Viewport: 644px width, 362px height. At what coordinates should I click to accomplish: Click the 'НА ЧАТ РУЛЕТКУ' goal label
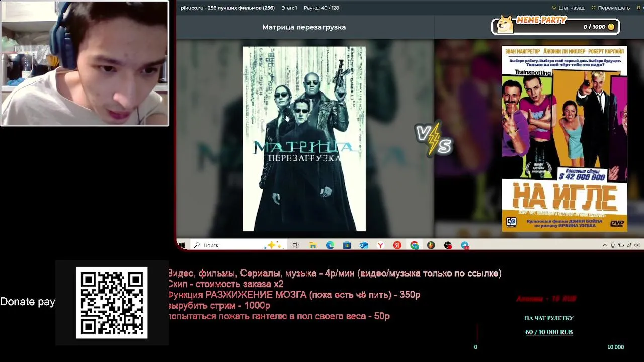549,318
